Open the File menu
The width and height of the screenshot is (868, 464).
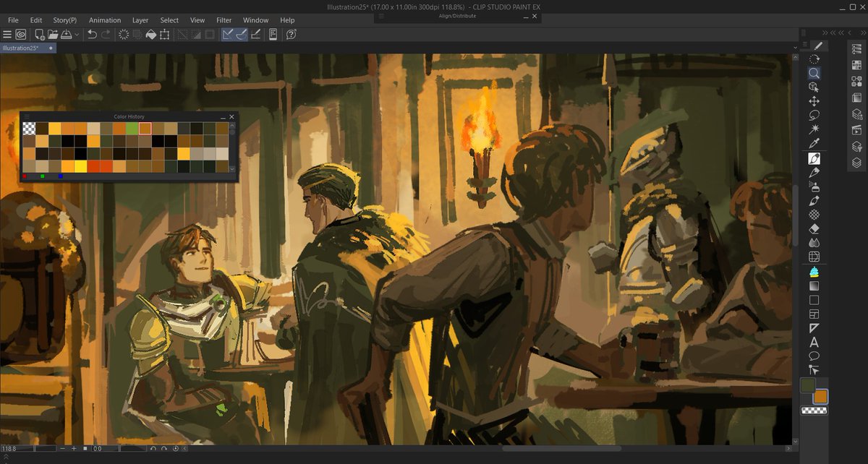13,20
